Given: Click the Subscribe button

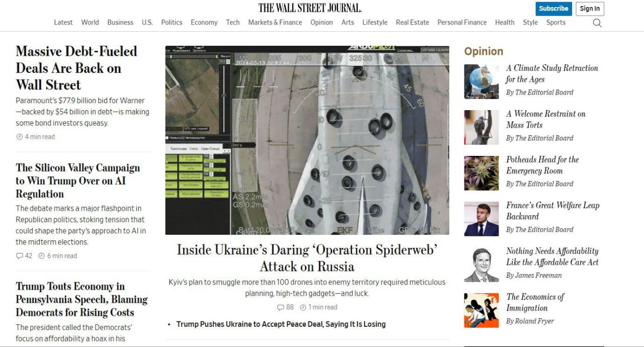Looking at the screenshot, I should [x=553, y=9].
